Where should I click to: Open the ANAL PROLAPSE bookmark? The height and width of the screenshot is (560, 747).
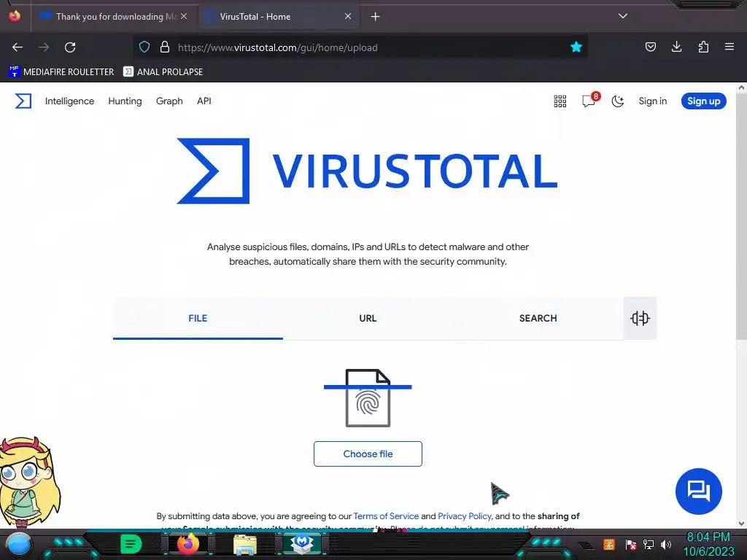click(163, 72)
